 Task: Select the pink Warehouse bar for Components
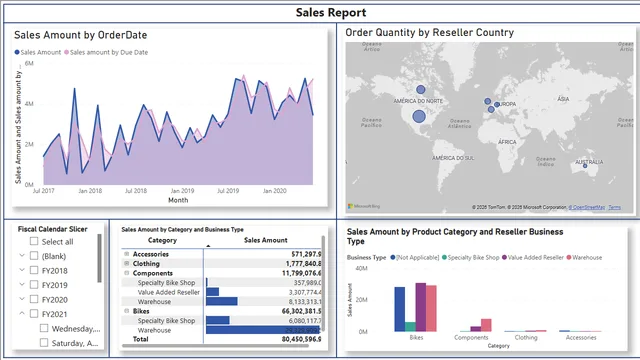(x=486, y=325)
